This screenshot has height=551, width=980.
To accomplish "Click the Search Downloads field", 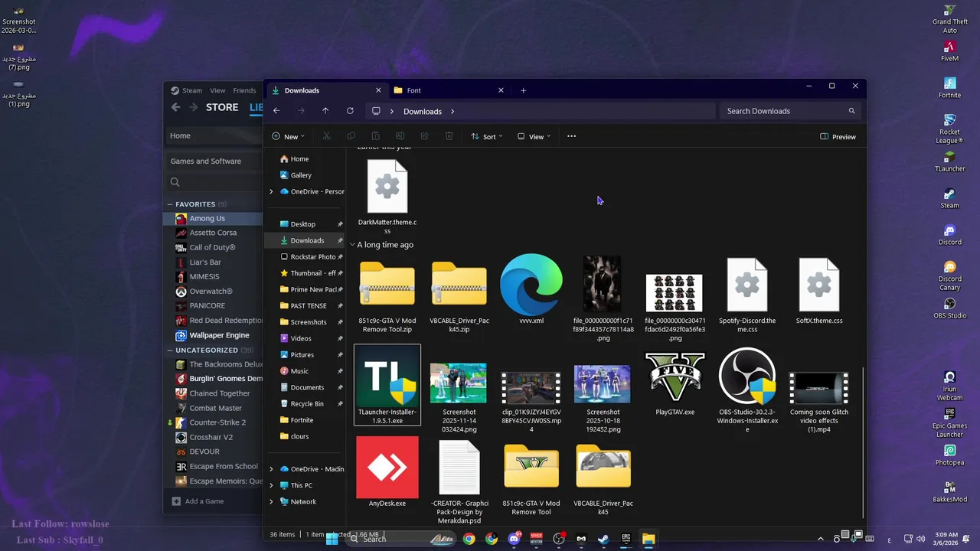I will tap(790, 111).
